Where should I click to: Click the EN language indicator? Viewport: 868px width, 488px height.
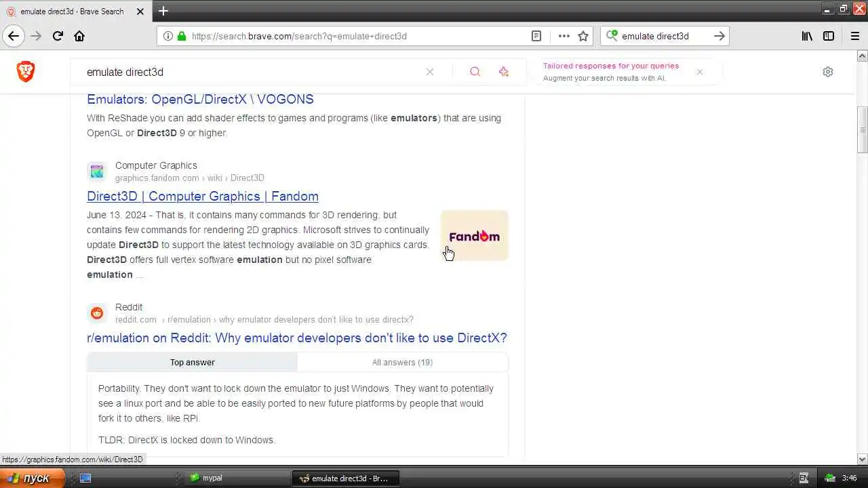pyautogui.click(x=804, y=478)
